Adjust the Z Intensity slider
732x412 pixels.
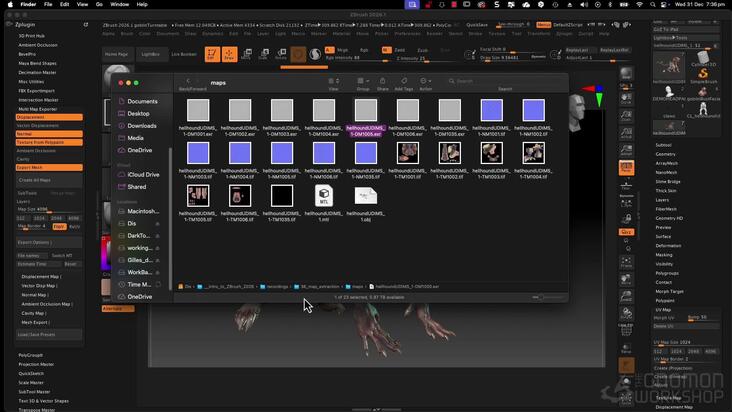tap(427, 59)
